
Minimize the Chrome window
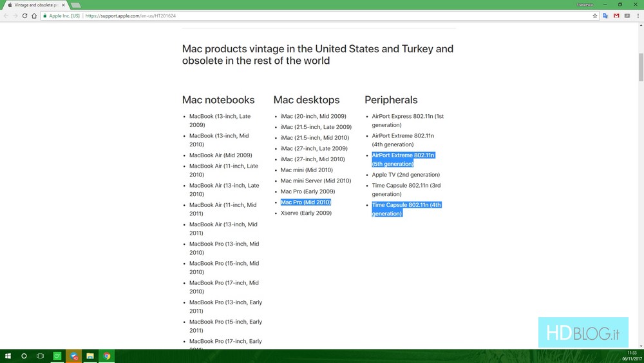(x=605, y=5)
